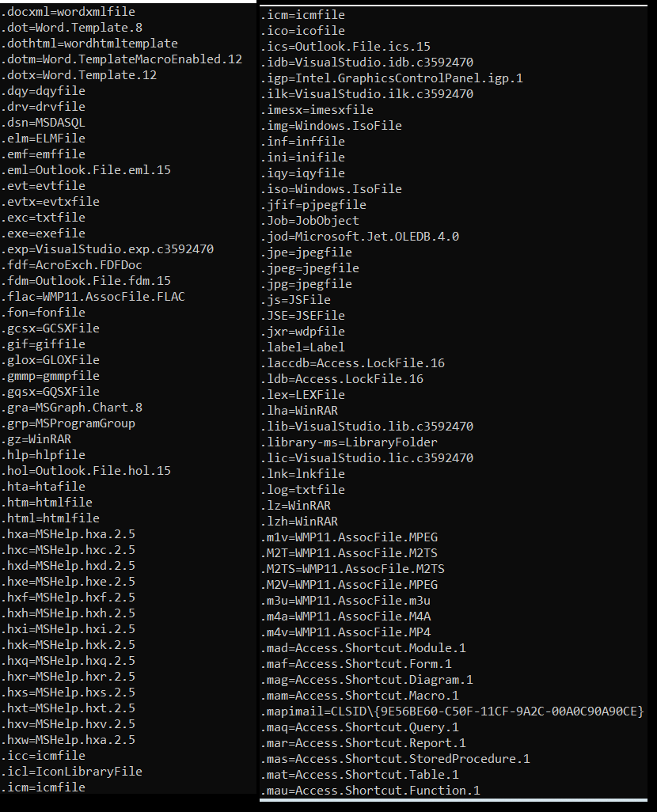Select the .m4v=WMP11.AssocFile.MP4 entry

pyautogui.click(x=346, y=632)
